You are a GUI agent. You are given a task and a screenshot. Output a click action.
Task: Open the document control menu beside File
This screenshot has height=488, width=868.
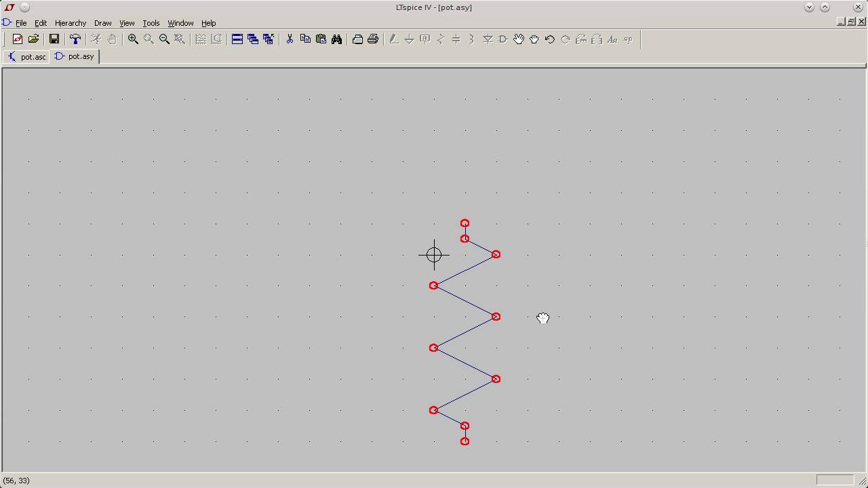click(x=7, y=23)
